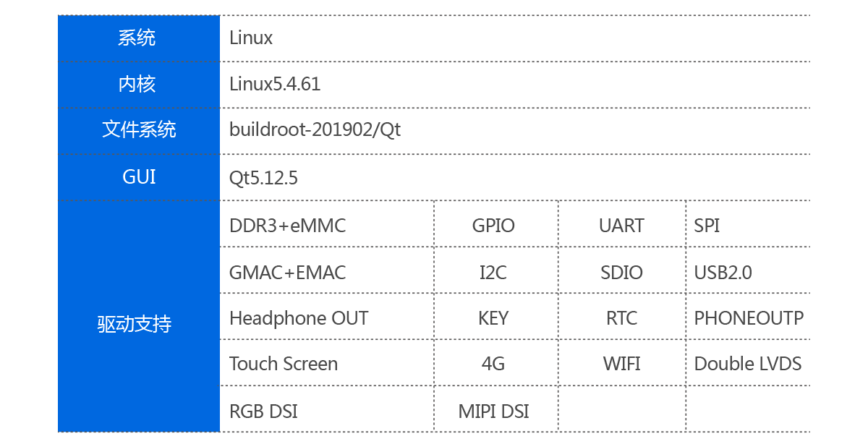Click the UART cell
This screenshot has height=444, width=868.
click(x=622, y=224)
